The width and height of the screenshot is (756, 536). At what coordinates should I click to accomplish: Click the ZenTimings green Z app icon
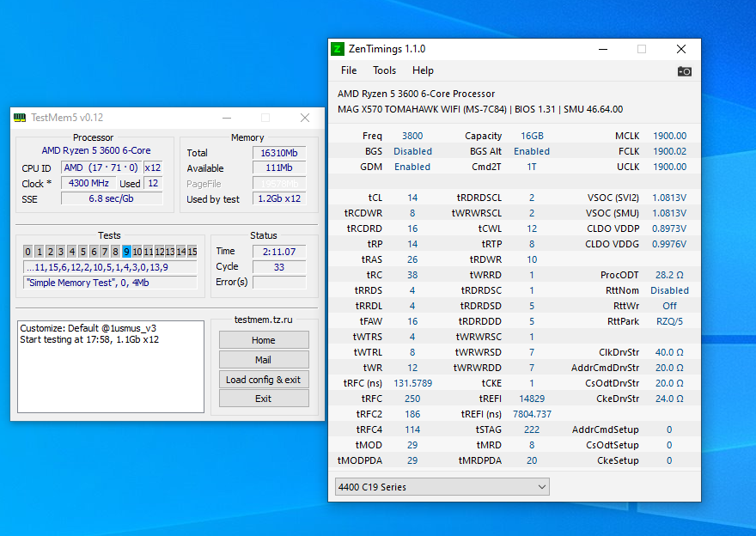tap(338, 49)
